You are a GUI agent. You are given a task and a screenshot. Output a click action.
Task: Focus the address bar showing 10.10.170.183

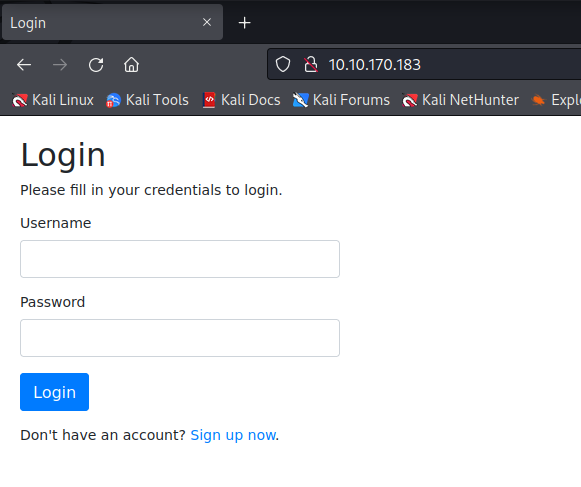[424, 64]
